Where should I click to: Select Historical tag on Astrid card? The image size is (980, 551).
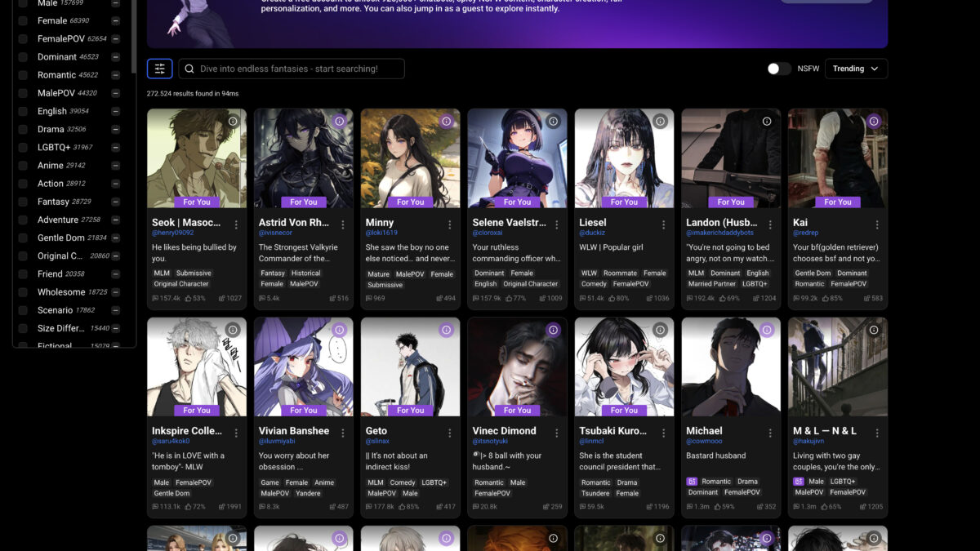click(x=306, y=273)
